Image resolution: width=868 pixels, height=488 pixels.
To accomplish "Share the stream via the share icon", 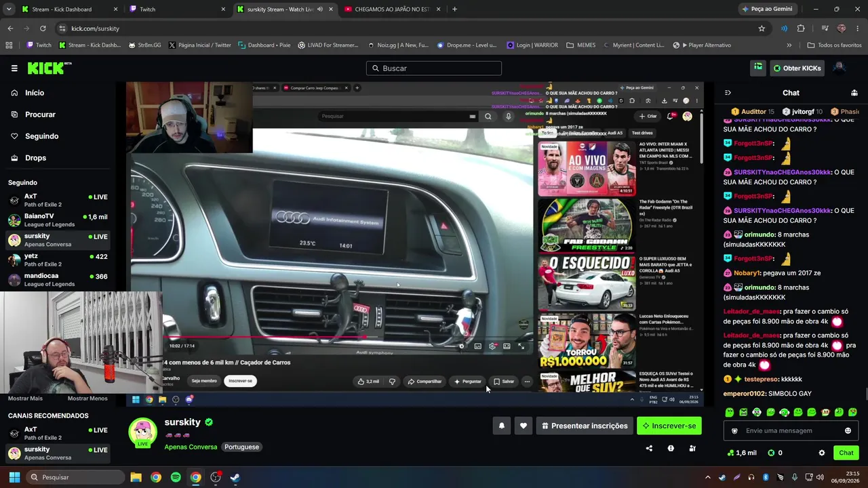I will [x=649, y=448].
